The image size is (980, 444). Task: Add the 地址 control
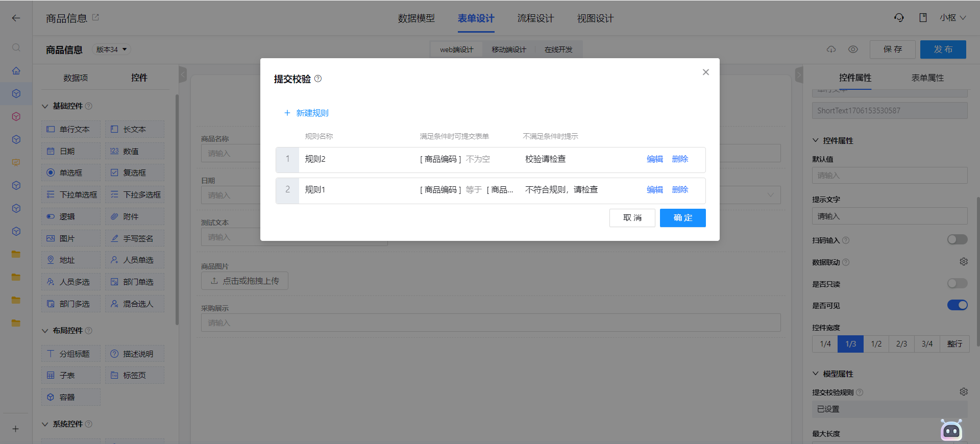point(71,260)
